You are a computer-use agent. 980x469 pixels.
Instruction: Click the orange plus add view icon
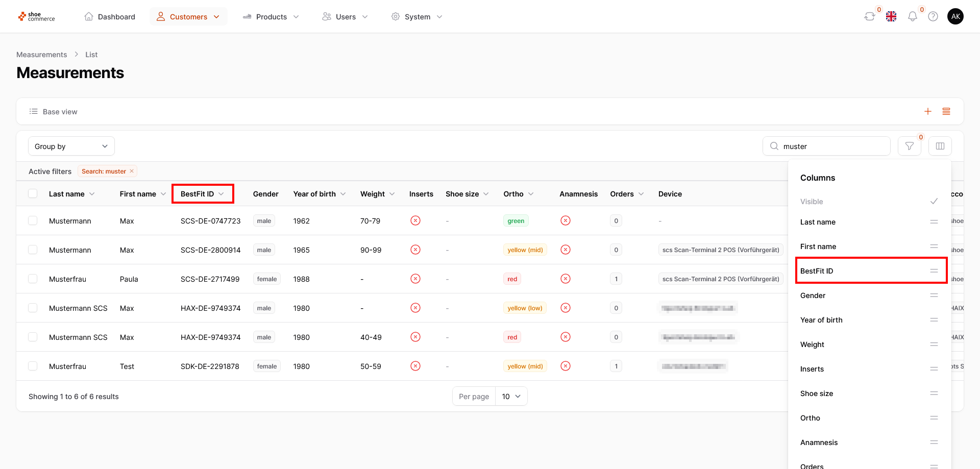[927, 112]
